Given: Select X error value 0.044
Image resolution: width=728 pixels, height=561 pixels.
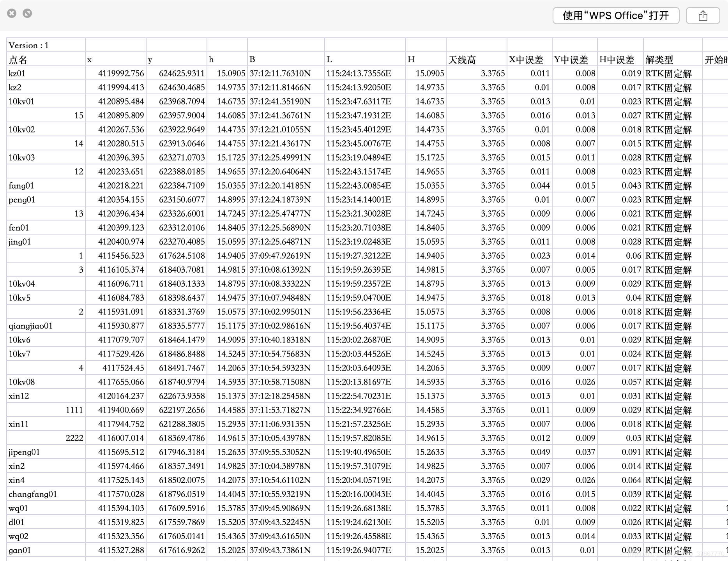Looking at the screenshot, I should [x=529, y=185].
